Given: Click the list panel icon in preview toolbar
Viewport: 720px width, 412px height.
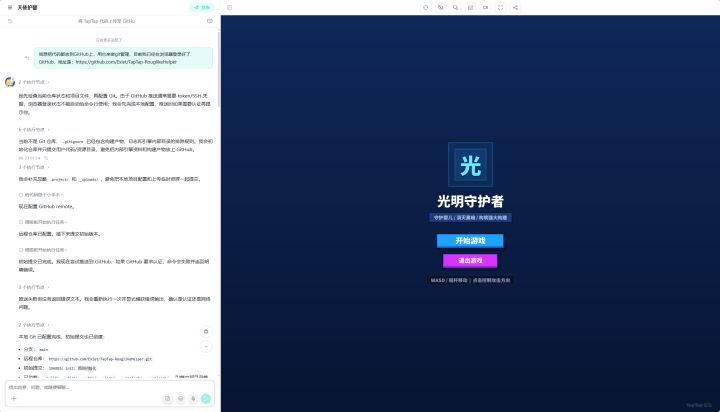Looking at the screenshot, I should 470,7.
